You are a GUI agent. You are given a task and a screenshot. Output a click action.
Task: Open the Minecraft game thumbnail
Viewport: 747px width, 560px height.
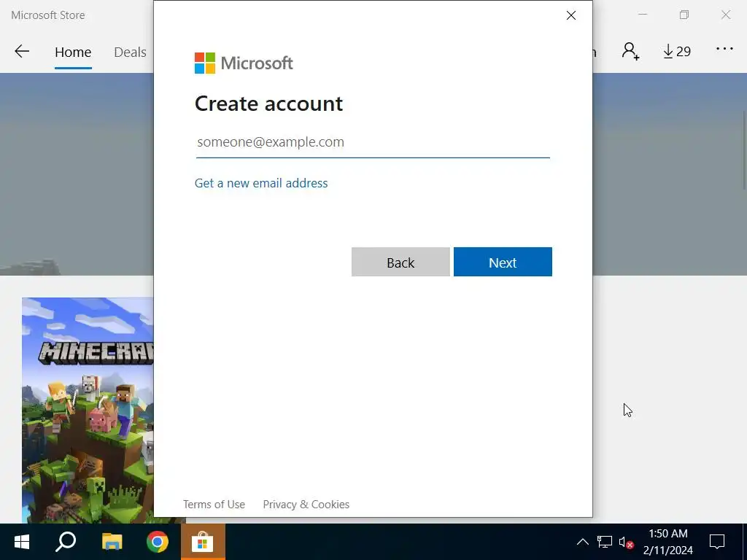pyautogui.click(x=88, y=410)
